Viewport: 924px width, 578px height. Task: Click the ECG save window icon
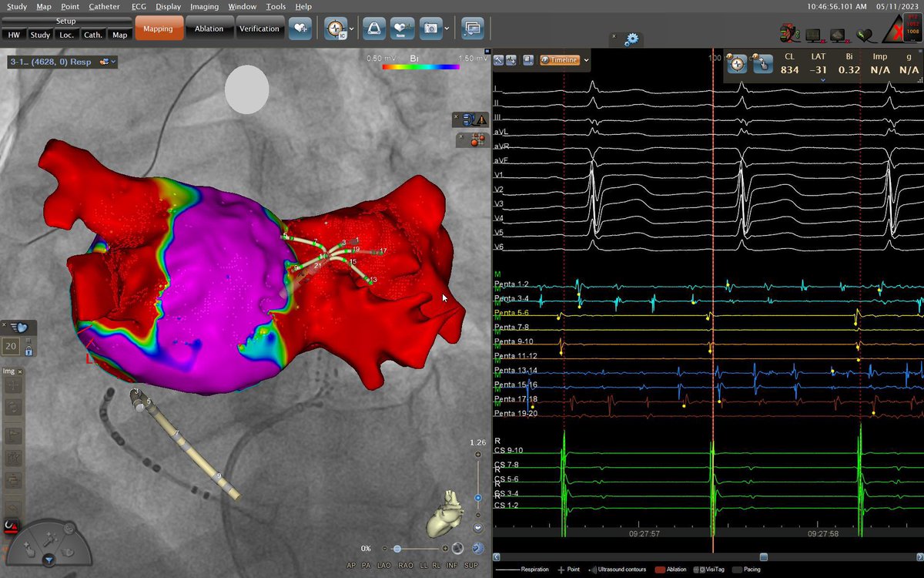pyautogui.click(x=528, y=60)
